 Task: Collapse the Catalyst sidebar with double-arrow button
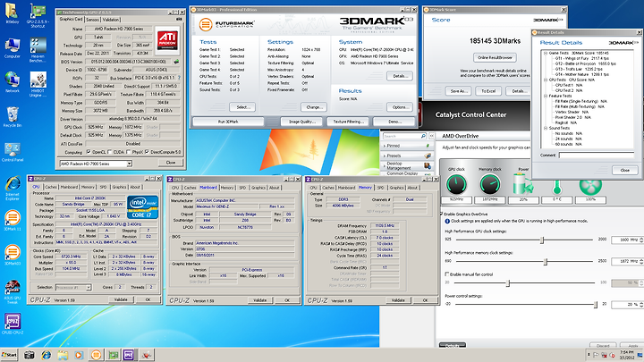(x=431, y=136)
